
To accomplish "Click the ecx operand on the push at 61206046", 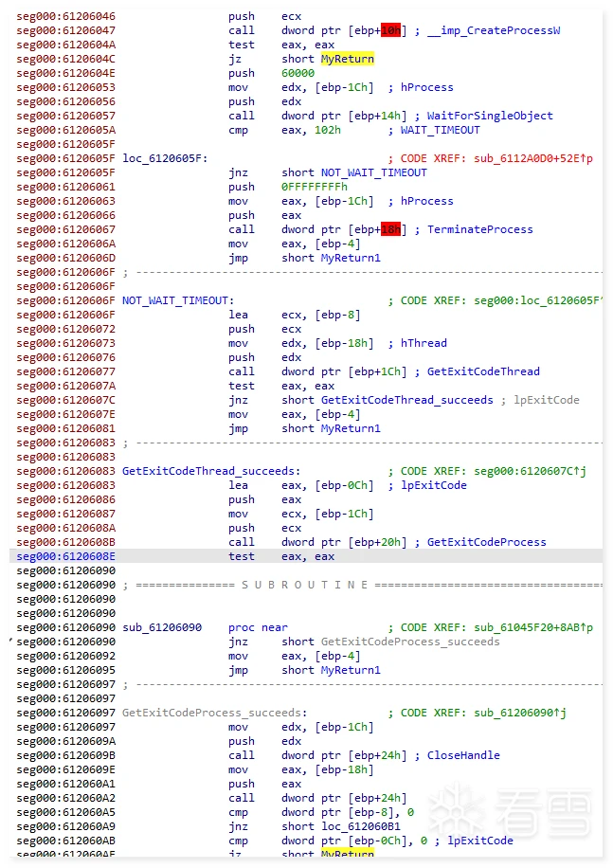I will click(291, 16).
